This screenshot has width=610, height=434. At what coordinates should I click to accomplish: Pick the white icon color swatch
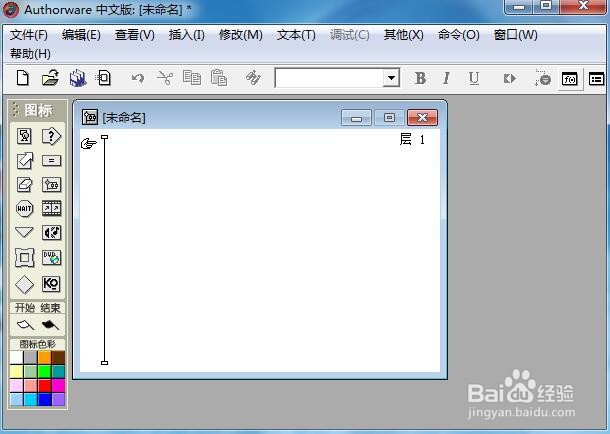16,357
